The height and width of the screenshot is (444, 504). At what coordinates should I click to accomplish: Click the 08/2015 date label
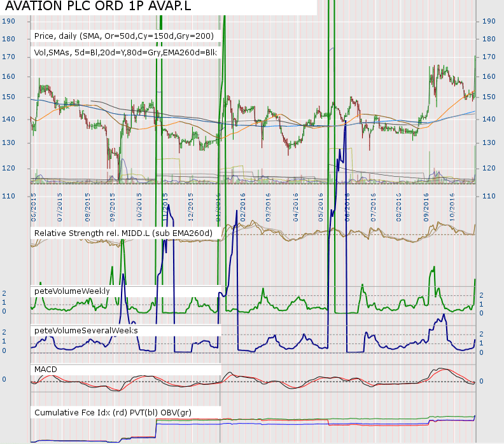click(x=87, y=207)
